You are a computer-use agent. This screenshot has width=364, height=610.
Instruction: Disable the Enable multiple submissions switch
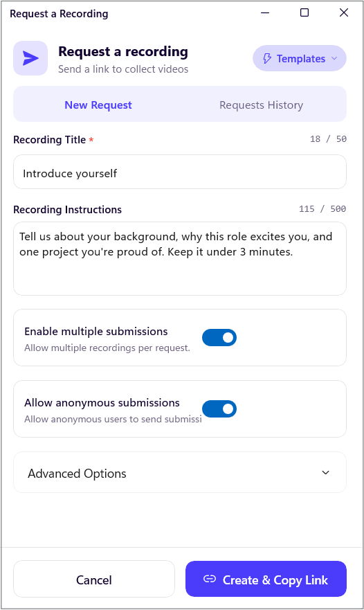point(219,337)
